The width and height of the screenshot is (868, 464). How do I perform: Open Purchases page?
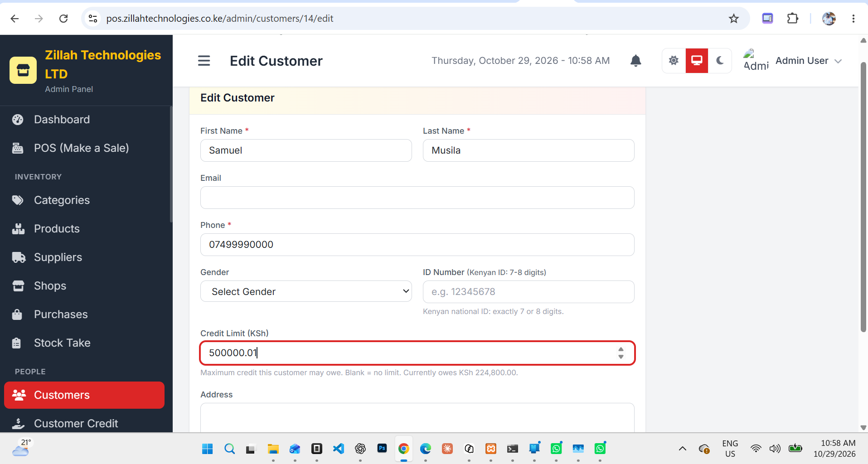[x=84, y=314]
